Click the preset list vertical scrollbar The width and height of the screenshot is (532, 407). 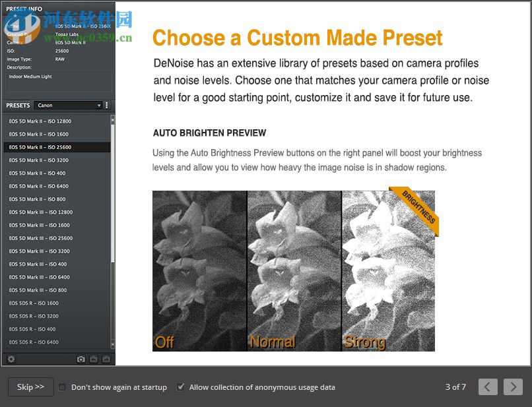pyautogui.click(x=113, y=193)
